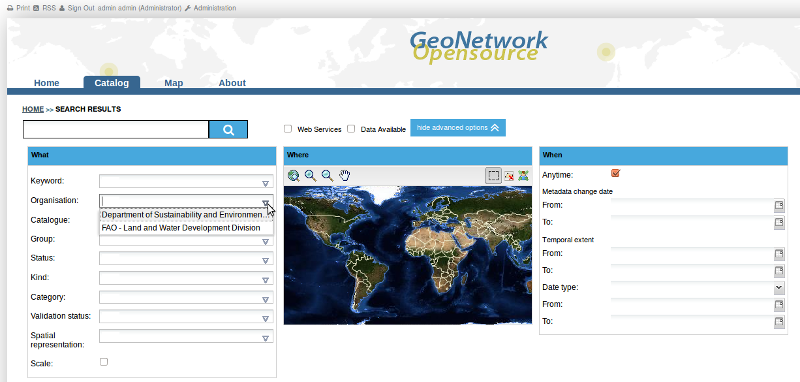Open the Category dropdown arrow
Screen dimensions: 800x382
pyautogui.click(x=265, y=299)
